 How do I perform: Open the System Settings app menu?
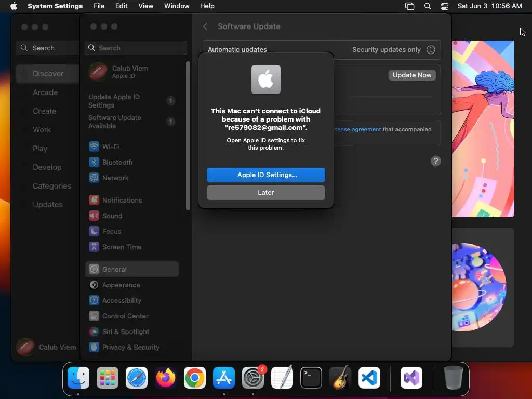tap(55, 6)
